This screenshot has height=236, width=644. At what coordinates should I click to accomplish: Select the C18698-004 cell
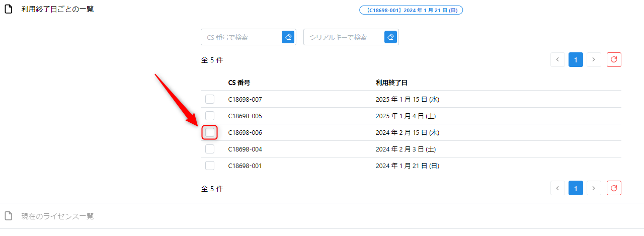(245, 149)
